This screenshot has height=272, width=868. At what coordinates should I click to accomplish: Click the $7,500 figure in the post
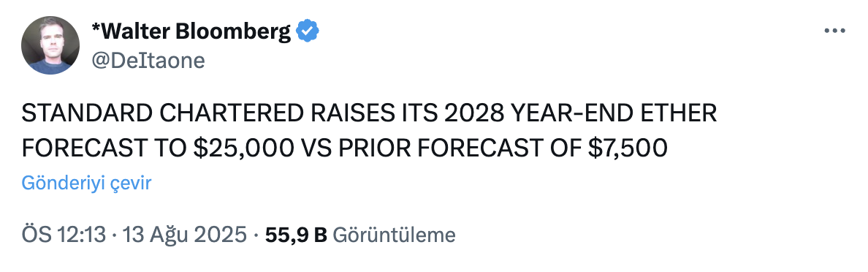628,148
